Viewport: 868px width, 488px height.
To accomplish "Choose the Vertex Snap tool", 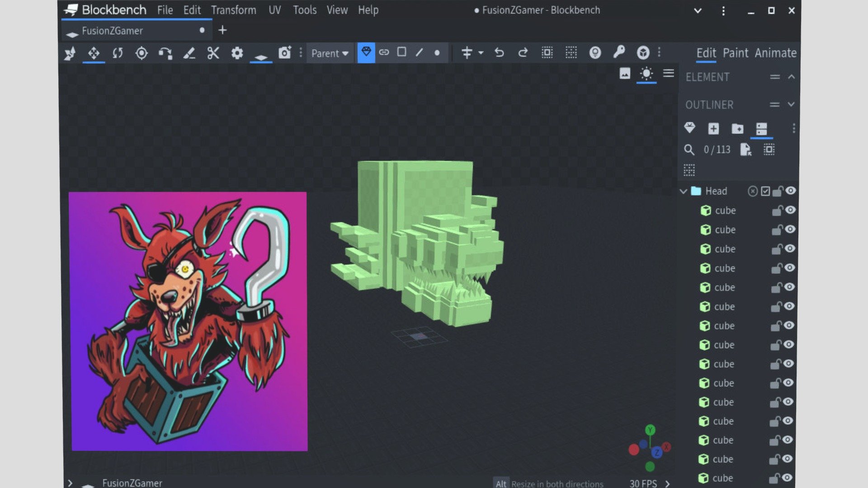I will 165,53.
